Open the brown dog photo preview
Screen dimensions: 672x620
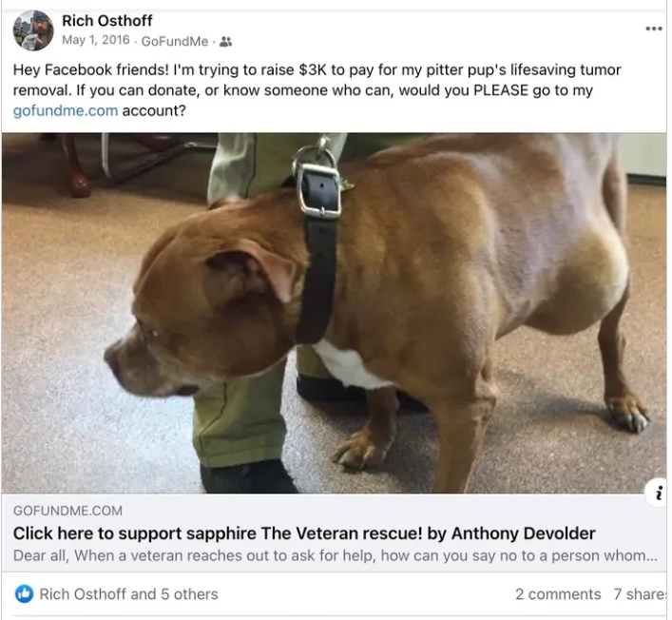tap(335, 313)
